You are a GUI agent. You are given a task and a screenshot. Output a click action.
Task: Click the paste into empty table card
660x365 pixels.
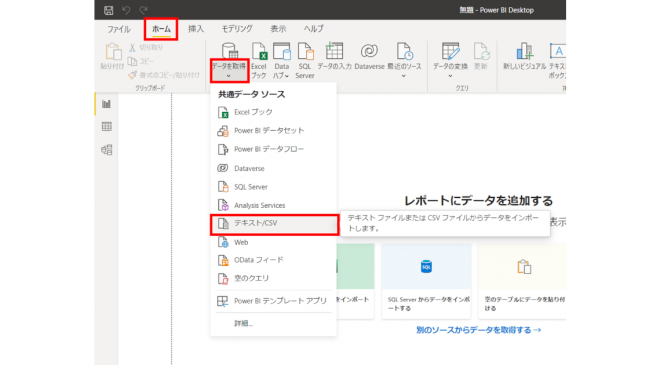522,281
